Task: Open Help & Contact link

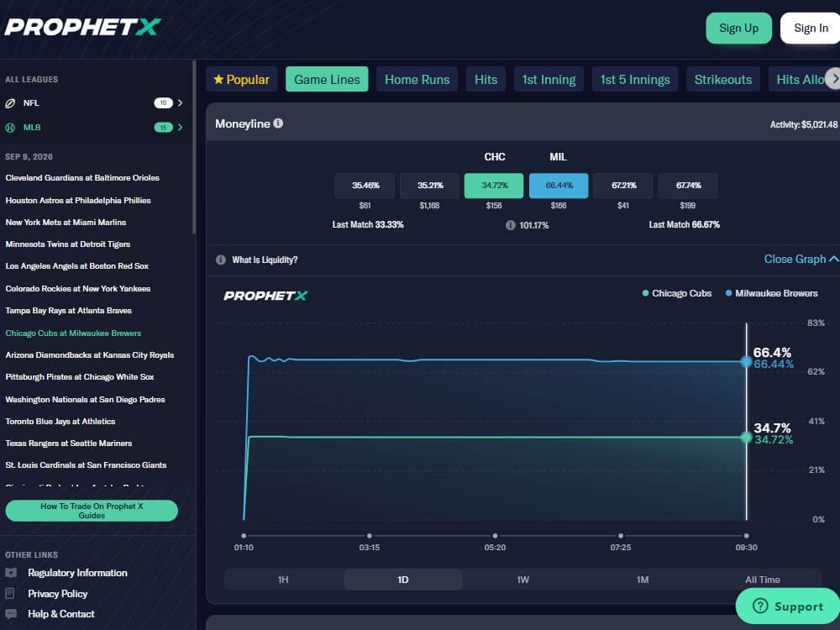Action: click(x=61, y=614)
